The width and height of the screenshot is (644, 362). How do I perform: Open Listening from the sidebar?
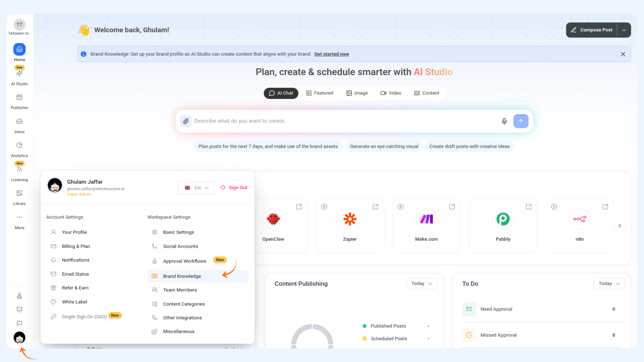[x=19, y=173]
